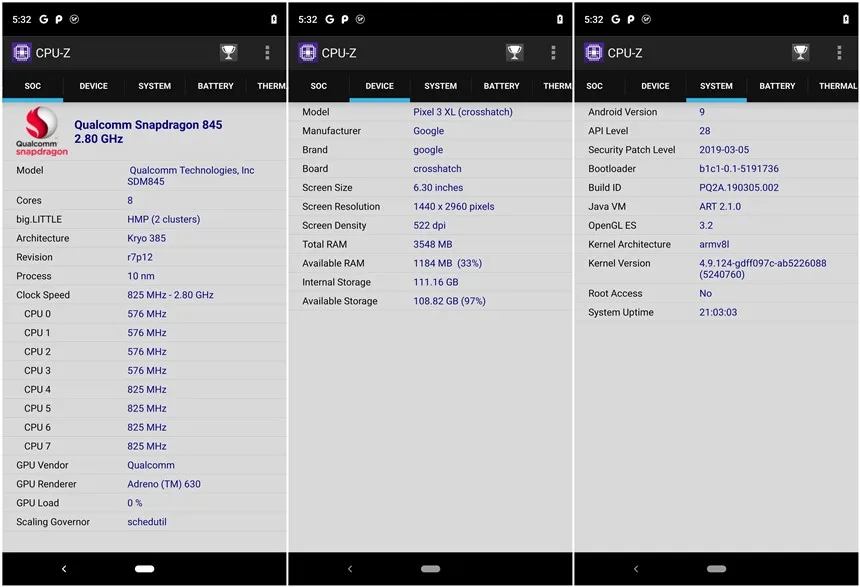The width and height of the screenshot is (860, 587).
Task: Click the CPU-Z app icon on DEVICE screen
Action: tap(308, 53)
